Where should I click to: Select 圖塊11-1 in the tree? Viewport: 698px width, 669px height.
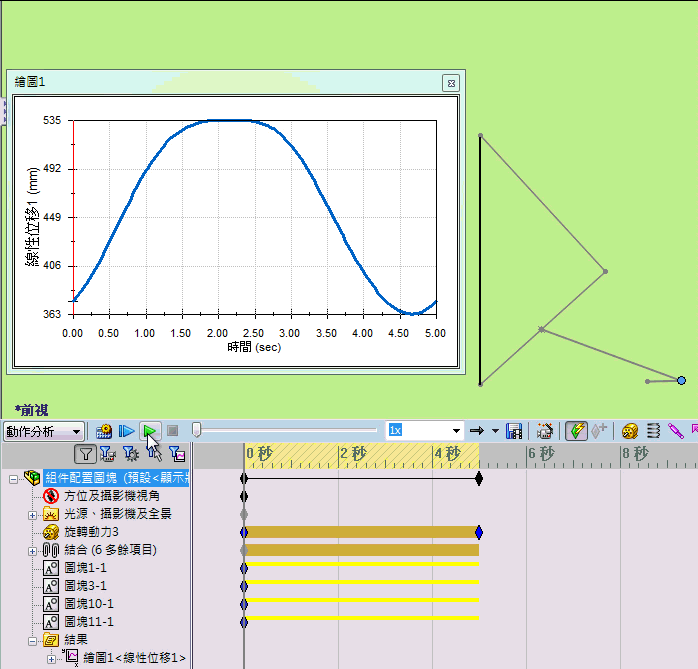tap(89, 622)
